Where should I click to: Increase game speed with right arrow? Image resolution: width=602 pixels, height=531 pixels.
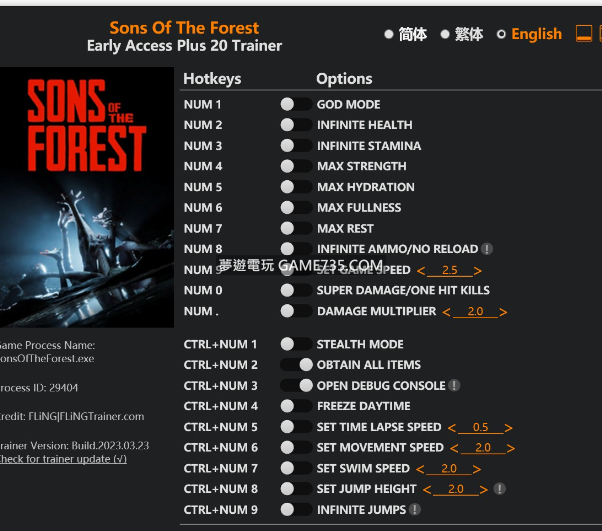(478, 270)
